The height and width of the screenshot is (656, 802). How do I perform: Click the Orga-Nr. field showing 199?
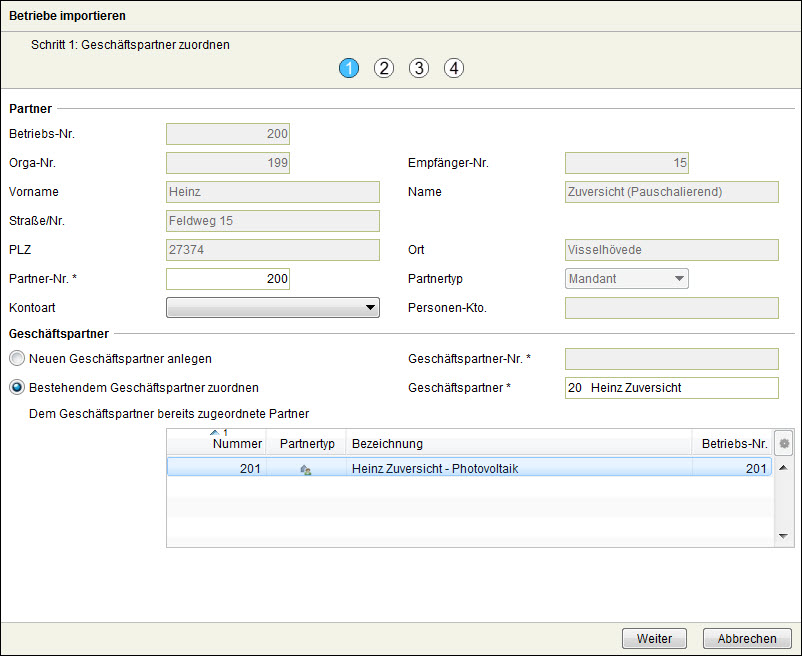coord(228,163)
